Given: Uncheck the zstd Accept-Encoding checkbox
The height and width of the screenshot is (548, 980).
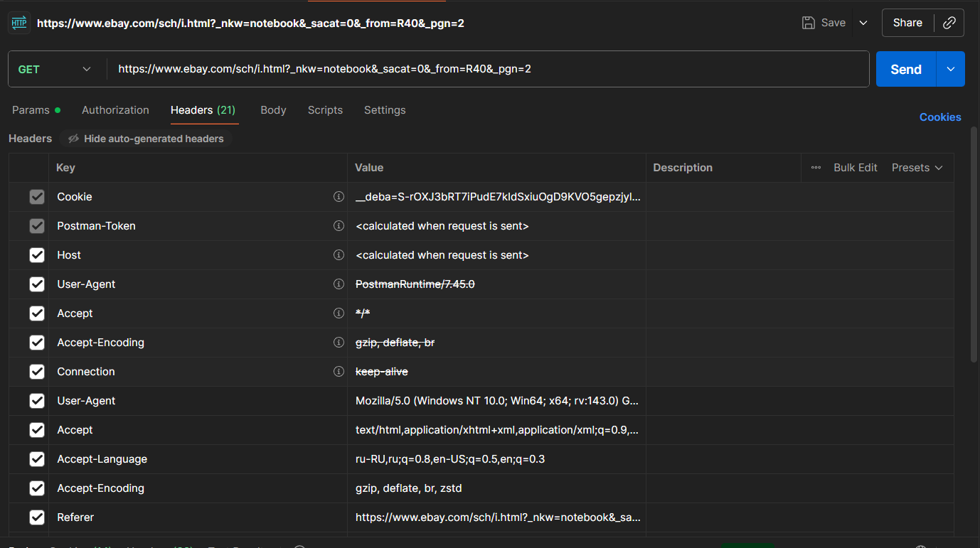Looking at the screenshot, I should pyautogui.click(x=37, y=488).
